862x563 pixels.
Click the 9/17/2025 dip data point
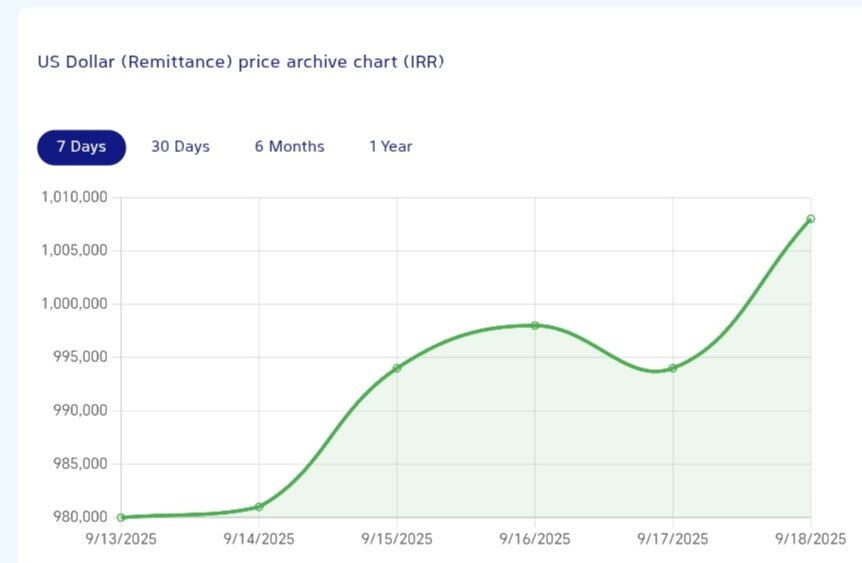pyautogui.click(x=673, y=368)
